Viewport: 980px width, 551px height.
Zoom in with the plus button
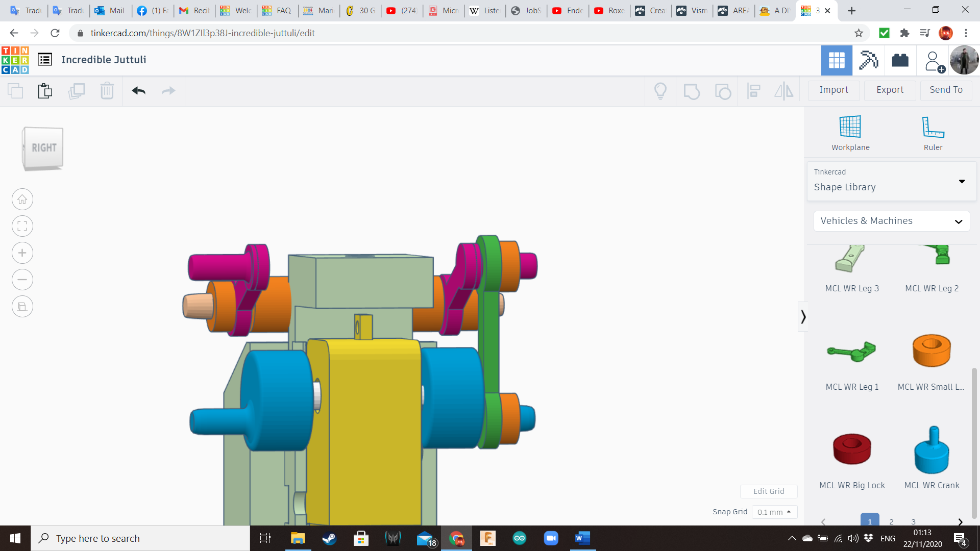point(22,253)
